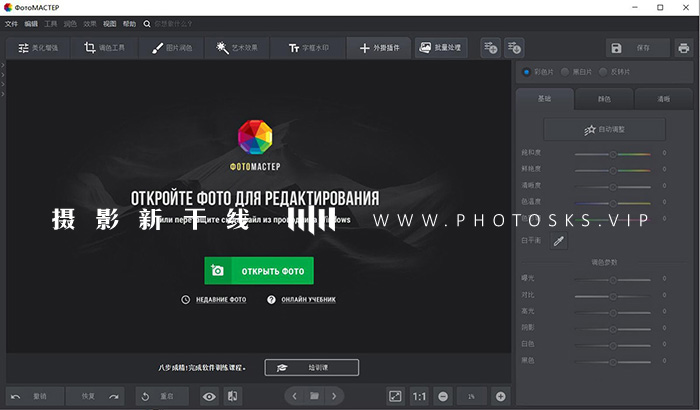The height and width of the screenshot is (410, 700).
Task: Click the second list-with-arrow preset icon
Action: (x=514, y=48)
